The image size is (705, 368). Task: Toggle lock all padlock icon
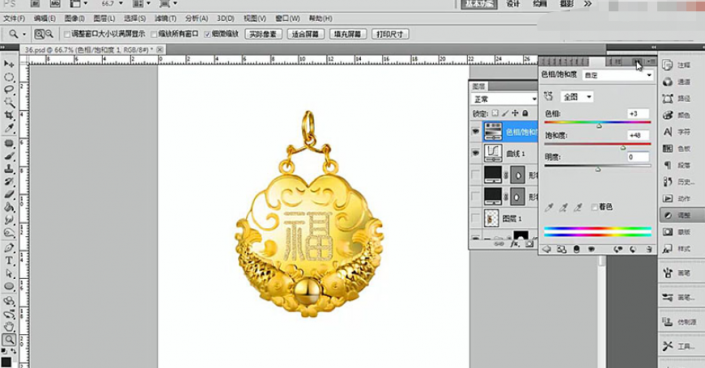click(526, 113)
